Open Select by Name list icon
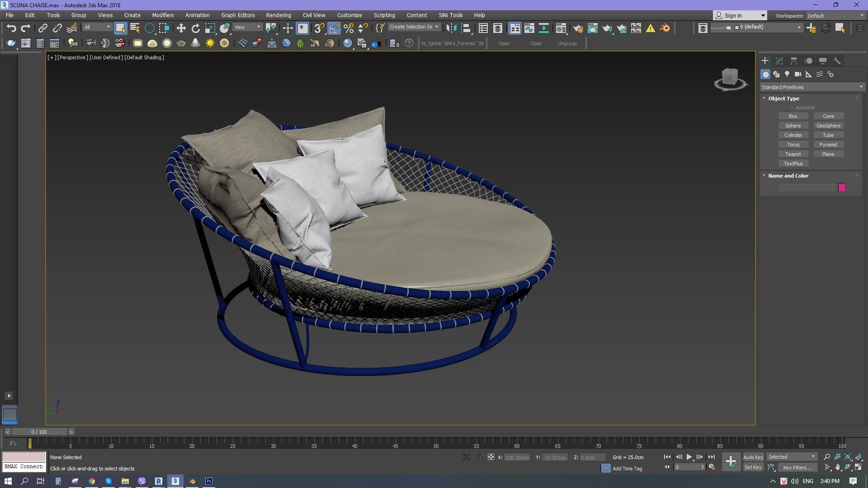Screen dimensions: 868x488 (135, 28)
